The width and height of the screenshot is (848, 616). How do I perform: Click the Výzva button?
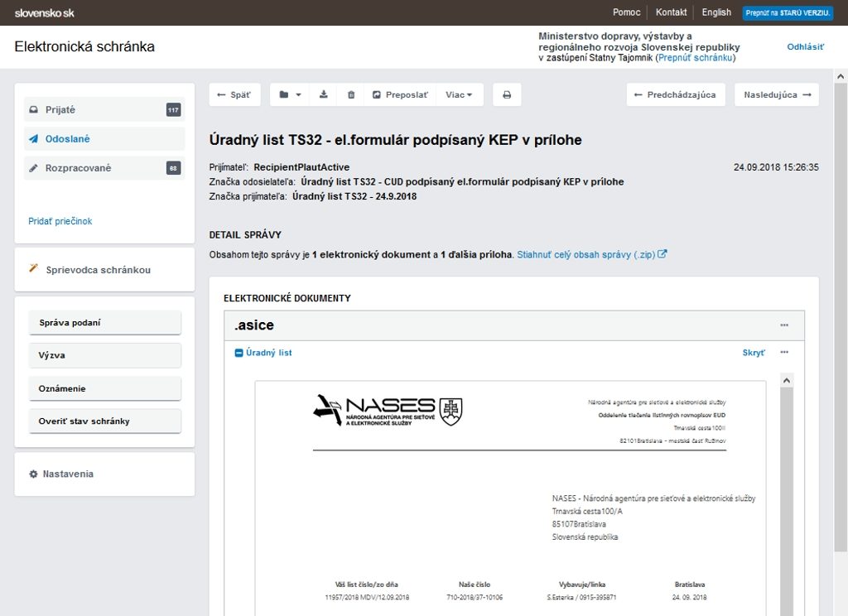click(x=104, y=355)
